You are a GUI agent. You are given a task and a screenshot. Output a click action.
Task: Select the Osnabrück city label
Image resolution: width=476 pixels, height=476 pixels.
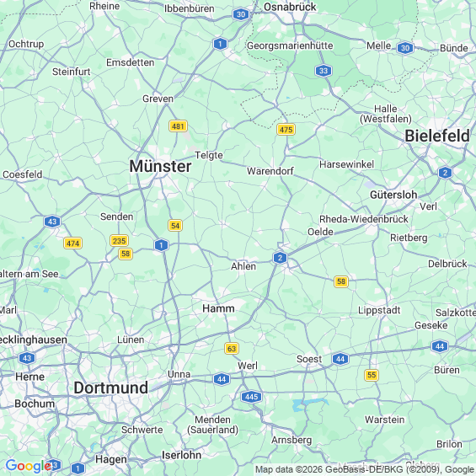pos(290,7)
